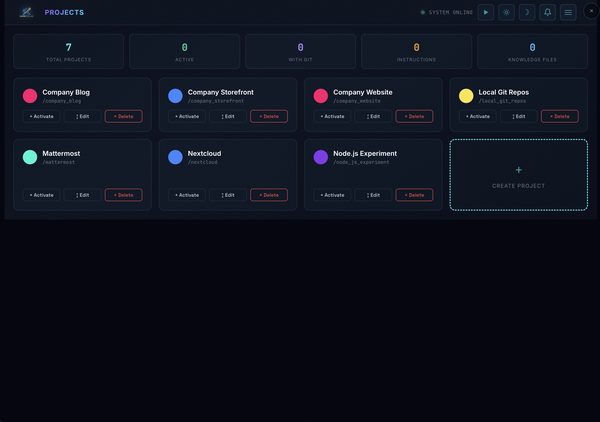Delete the Company Website project
Image resolution: width=600 pixels, height=422 pixels.
pyautogui.click(x=414, y=116)
